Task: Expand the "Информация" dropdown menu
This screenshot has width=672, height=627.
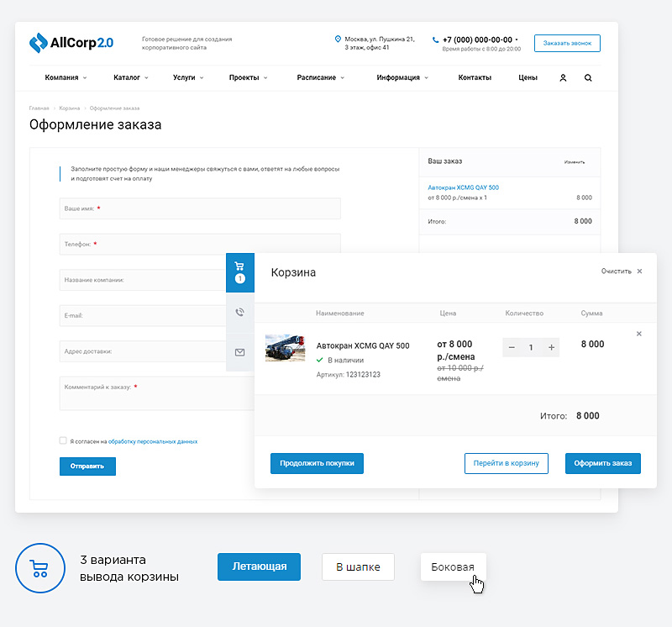Action: 399,76
